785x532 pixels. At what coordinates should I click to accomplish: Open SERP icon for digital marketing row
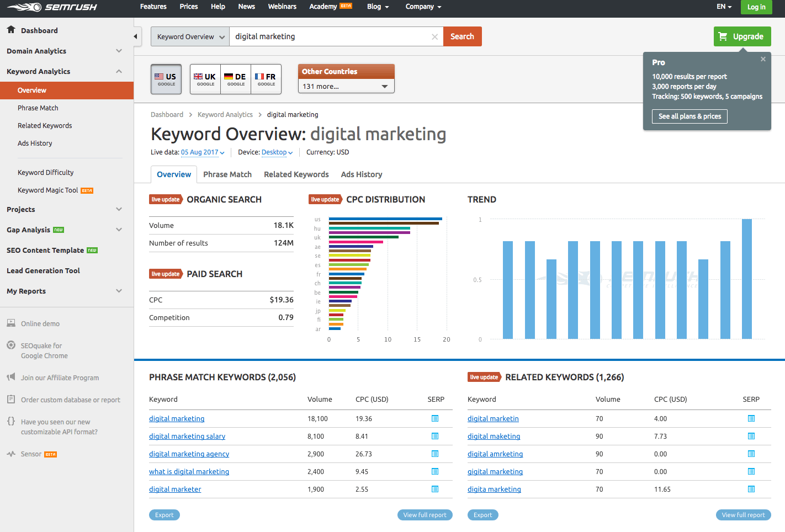tap(435, 419)
